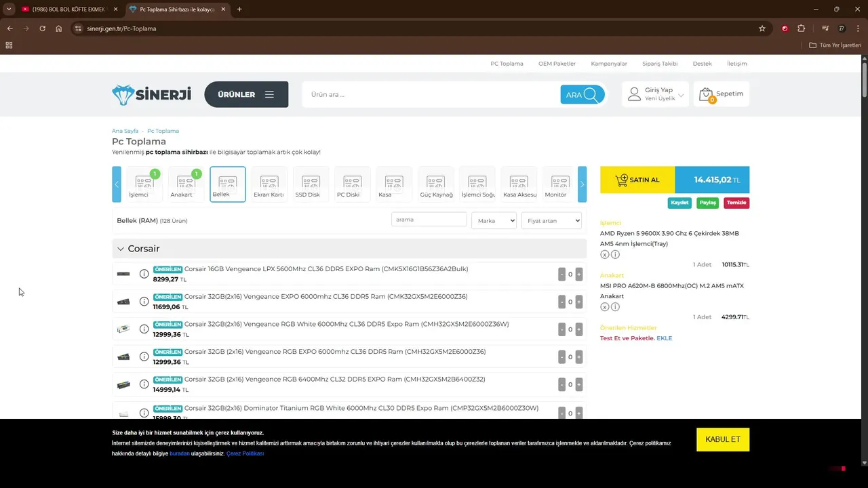Open Sipariş Takibi in top navigation

point(660,64)
